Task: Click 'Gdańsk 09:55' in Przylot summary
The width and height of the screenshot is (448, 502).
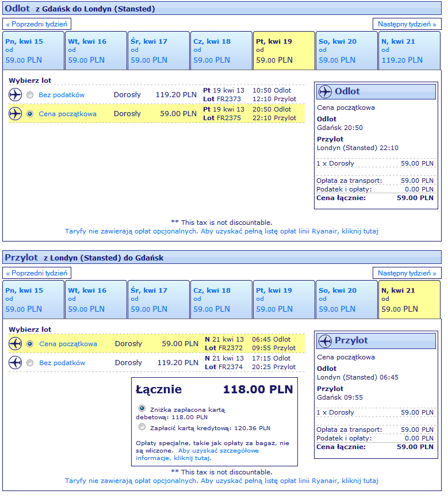Action: 340,397
